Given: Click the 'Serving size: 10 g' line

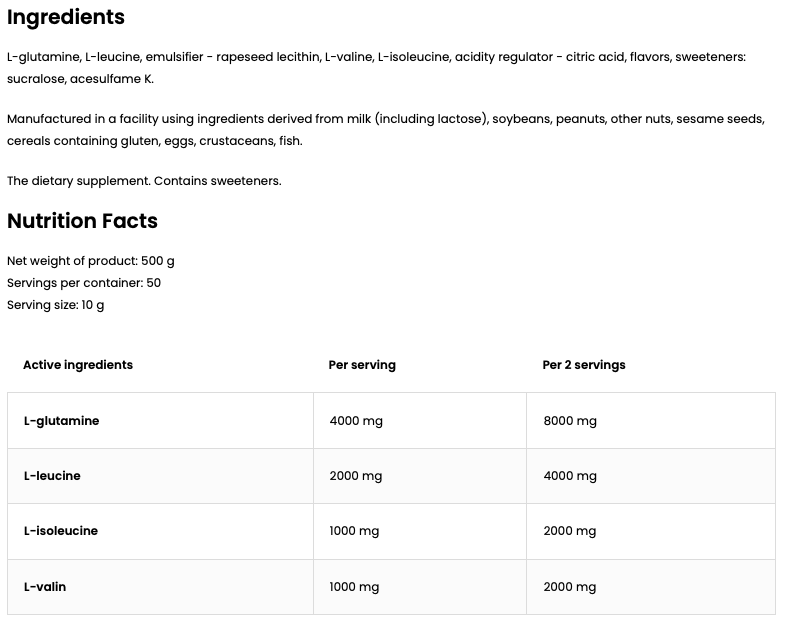Looking at the screenshot, I should point(55,305).
